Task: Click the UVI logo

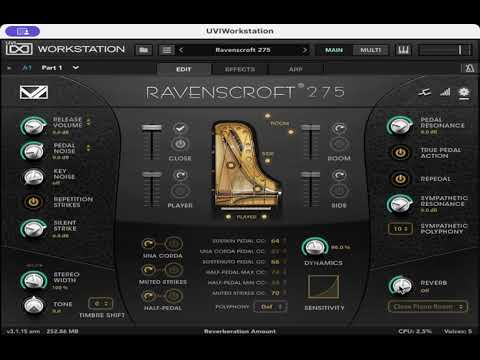Action: pos(19,49)
